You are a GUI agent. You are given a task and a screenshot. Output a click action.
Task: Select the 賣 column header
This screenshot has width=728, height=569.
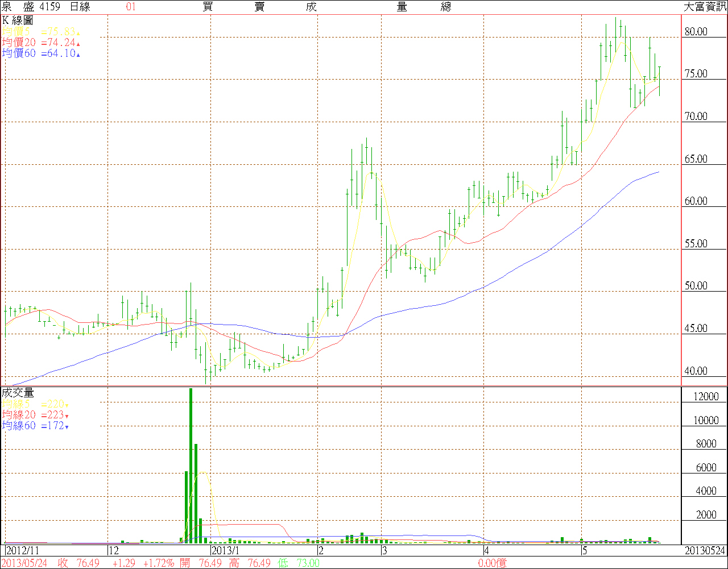tap(259, 7)
